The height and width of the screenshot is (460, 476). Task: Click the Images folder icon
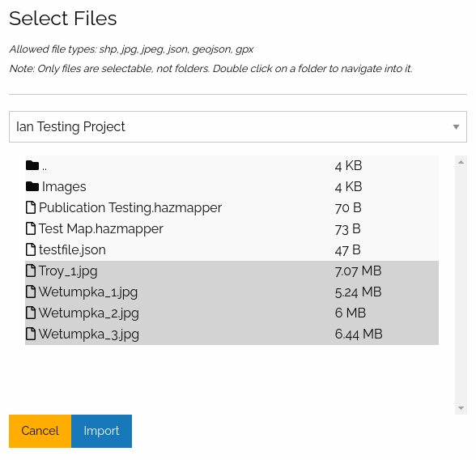point(32,186)
